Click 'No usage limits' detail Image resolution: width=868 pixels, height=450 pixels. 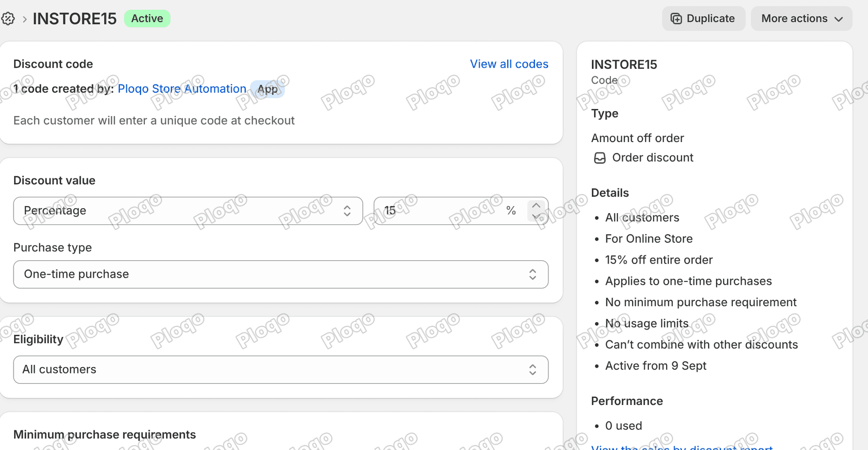coord(647,323)
